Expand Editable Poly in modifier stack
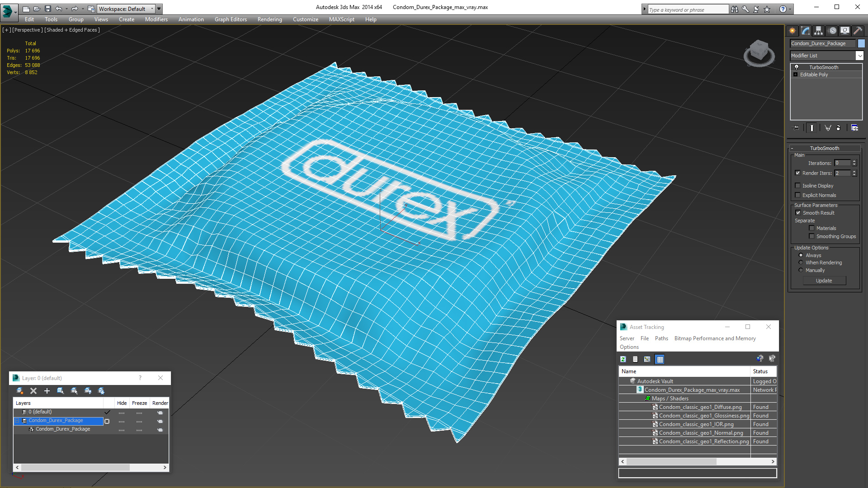The width and height of the screenshot is (868, 488). click(796, 75)
